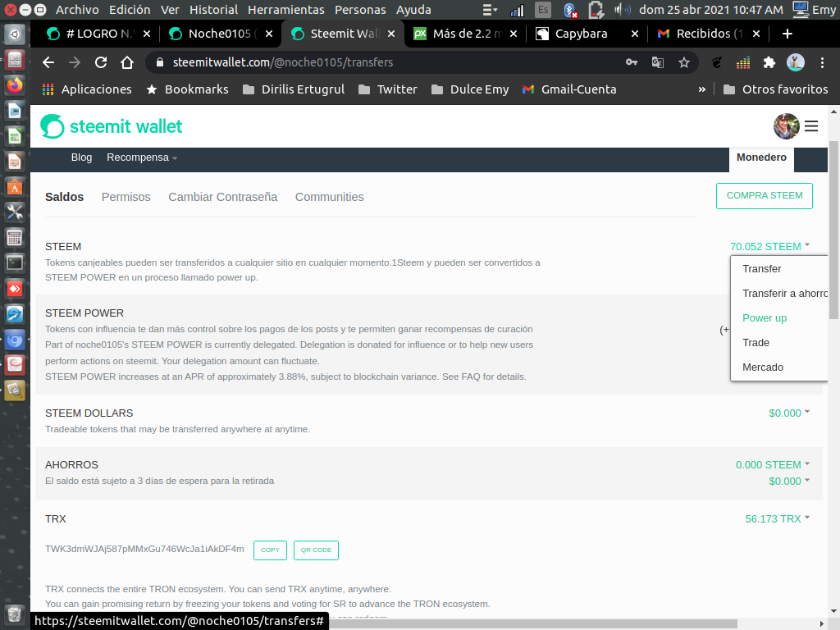Click the COMPRA STEEM button
The height and width of the screenshot is (630, 840).
pyautogui.click(x=765, y=195)
